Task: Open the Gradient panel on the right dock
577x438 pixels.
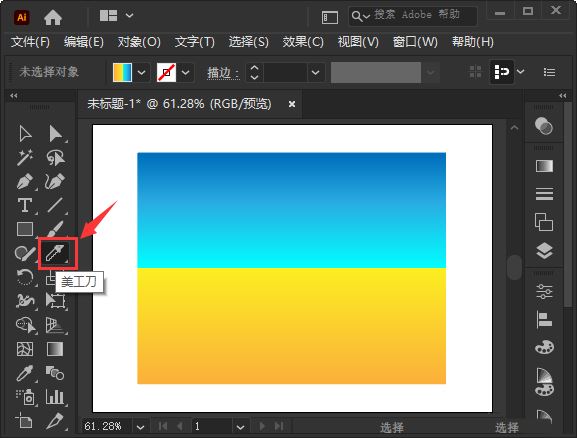Action: [544, 166]
